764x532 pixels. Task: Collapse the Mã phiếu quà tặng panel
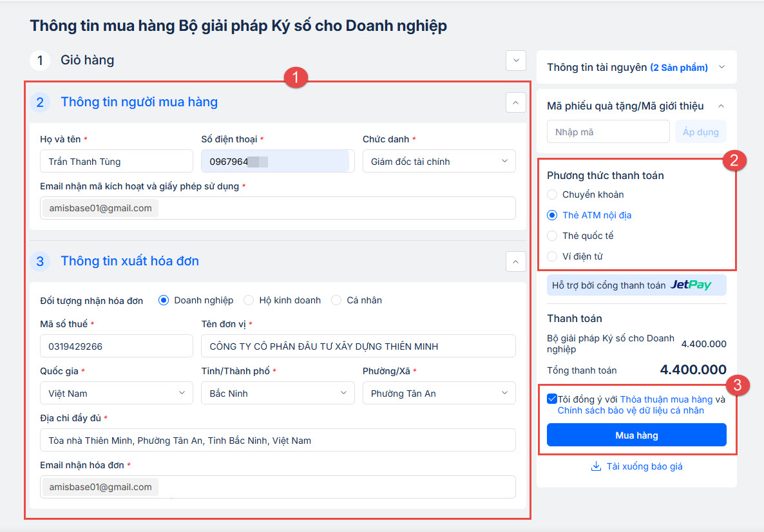point(721,106)
